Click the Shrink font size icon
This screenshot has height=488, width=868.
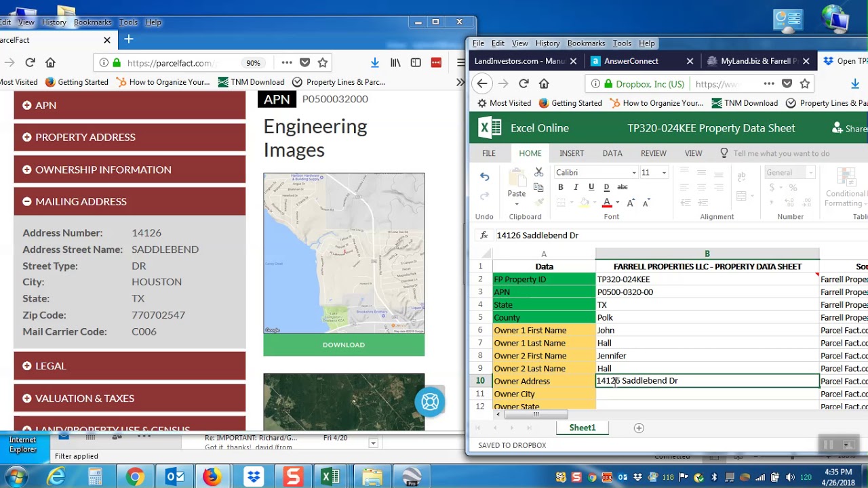click(646, 203)
